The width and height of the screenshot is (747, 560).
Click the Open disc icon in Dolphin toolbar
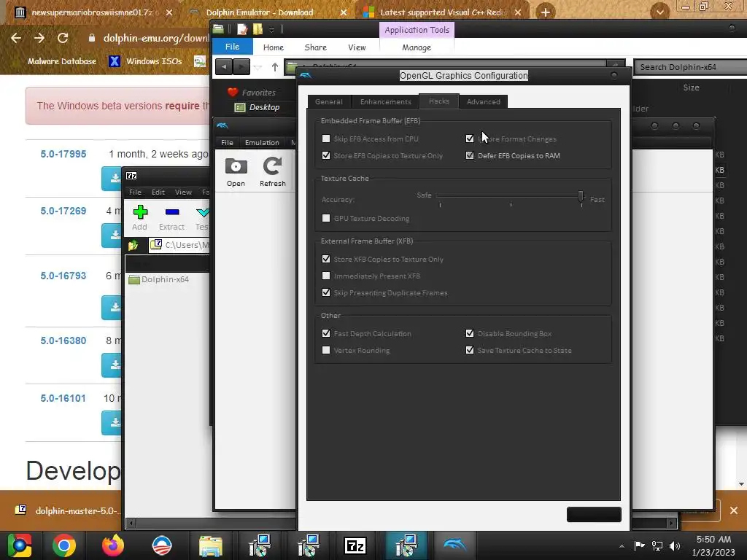(x=236, y=166)
